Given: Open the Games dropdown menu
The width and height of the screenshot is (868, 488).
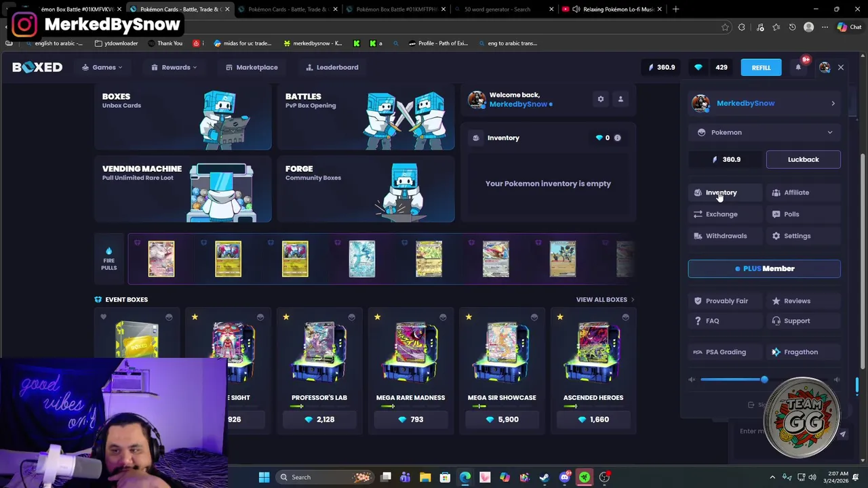Looking at the screenshot, I should pos(102,67).
